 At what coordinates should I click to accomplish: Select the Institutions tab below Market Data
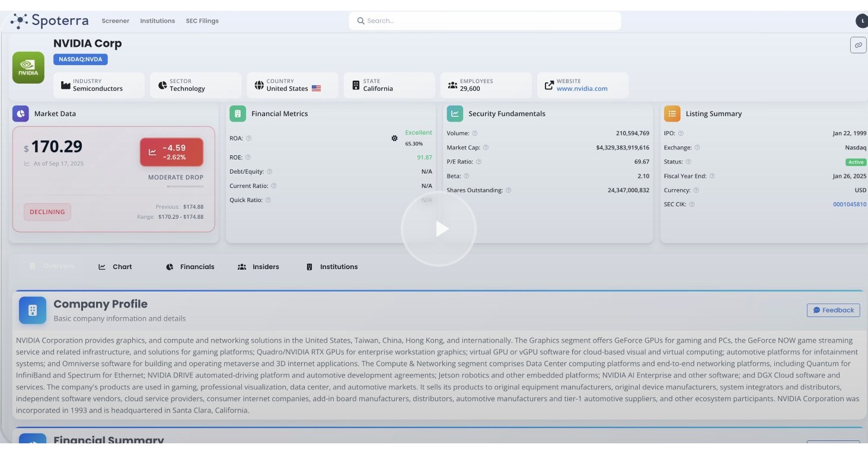332,267
